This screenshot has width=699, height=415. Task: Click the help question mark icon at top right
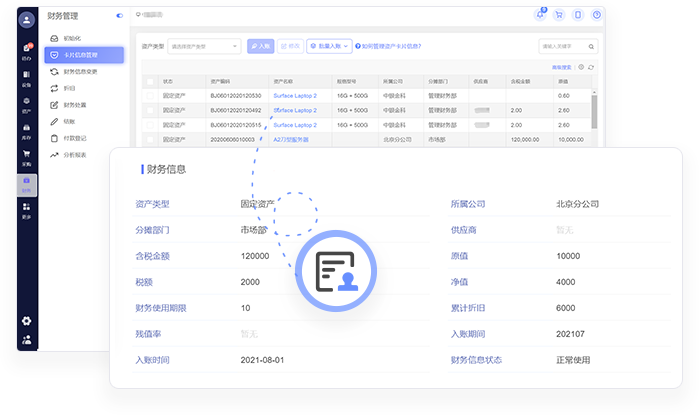click(x=596, y=15)
